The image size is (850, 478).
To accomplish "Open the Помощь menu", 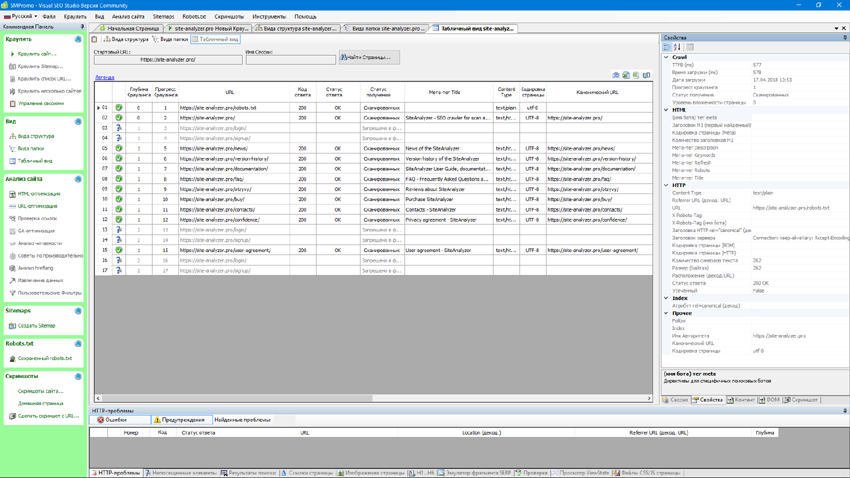I will pyautogui.click(x=305, y=16).
